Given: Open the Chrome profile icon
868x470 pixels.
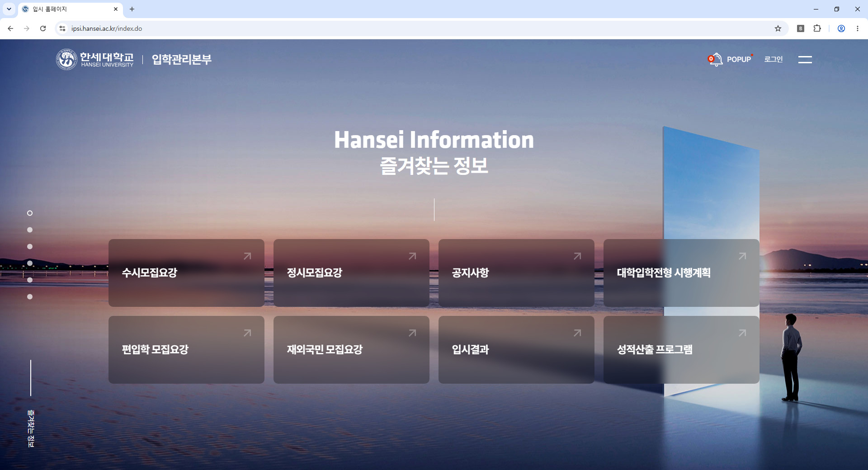Looking at the screenshot, I should point(841,28).
